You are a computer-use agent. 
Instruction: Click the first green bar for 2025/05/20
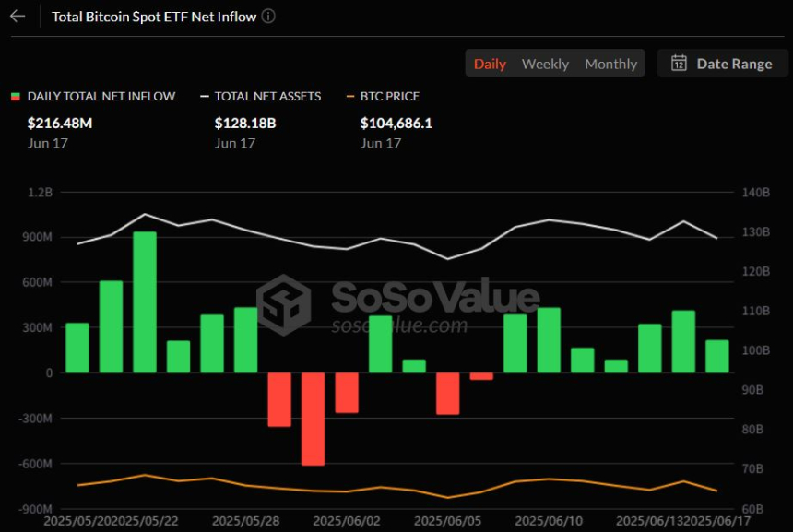(77, 348)
